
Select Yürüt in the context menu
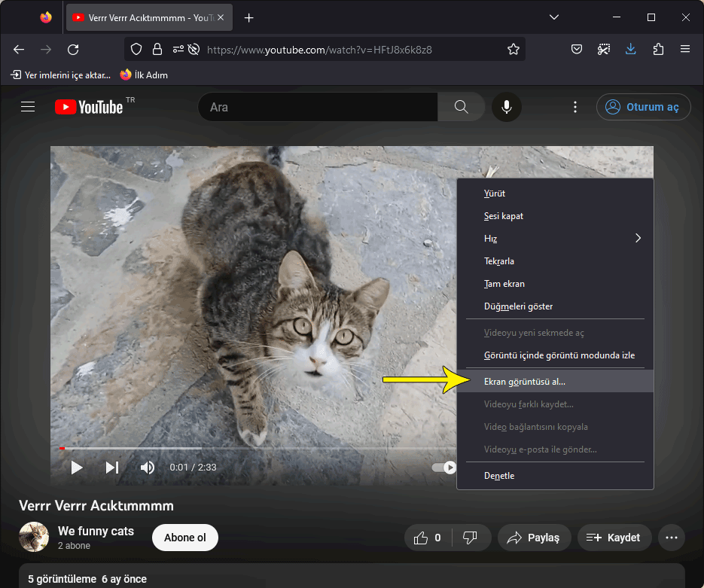click(555, 193)
